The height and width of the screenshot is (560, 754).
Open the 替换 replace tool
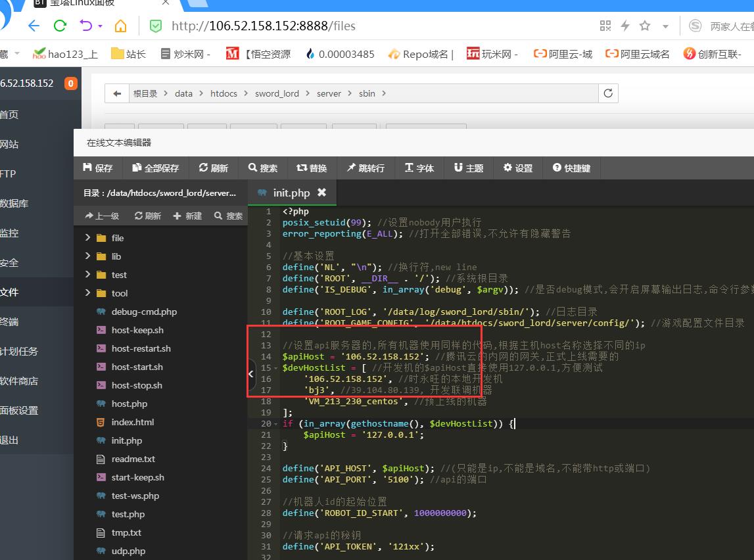tap(312, 168)
